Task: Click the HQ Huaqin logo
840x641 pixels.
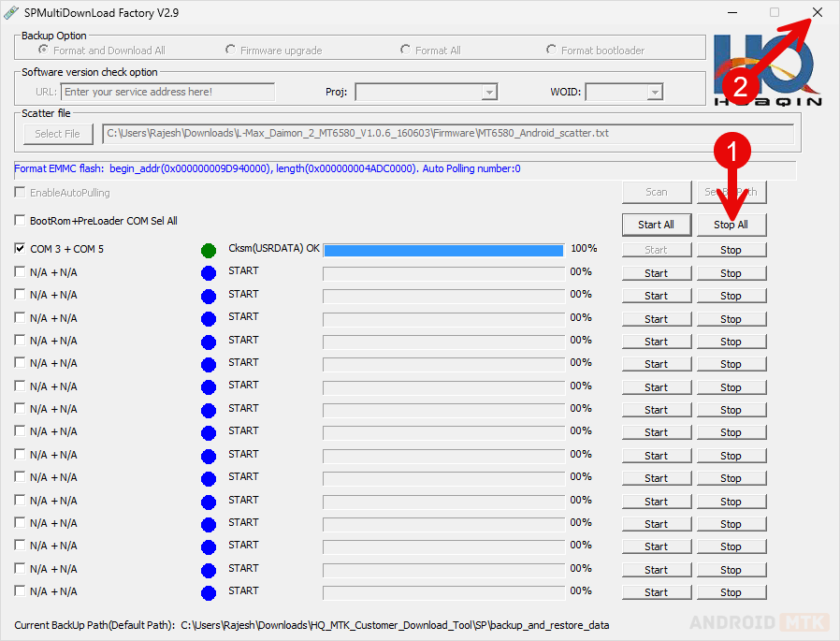Action: coord(767,72)
